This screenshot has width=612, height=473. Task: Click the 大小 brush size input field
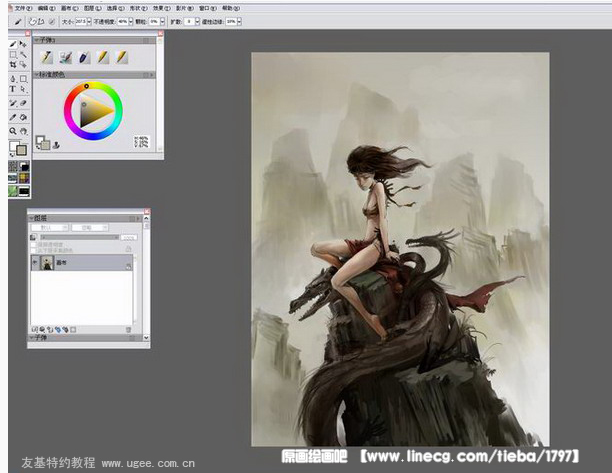pos(80,21)
